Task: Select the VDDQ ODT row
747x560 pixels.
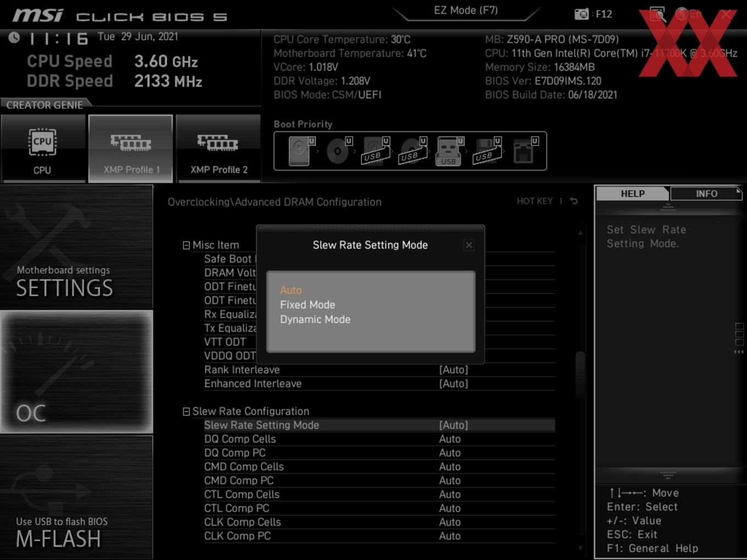Action: (230, 356)
